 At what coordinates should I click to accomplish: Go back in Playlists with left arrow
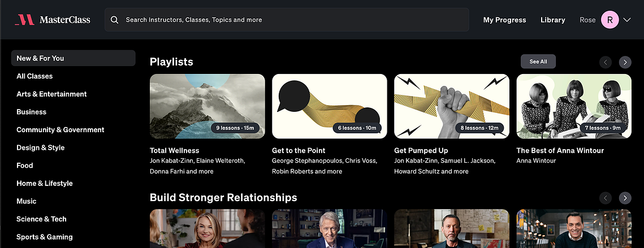(x=606, y=62)
